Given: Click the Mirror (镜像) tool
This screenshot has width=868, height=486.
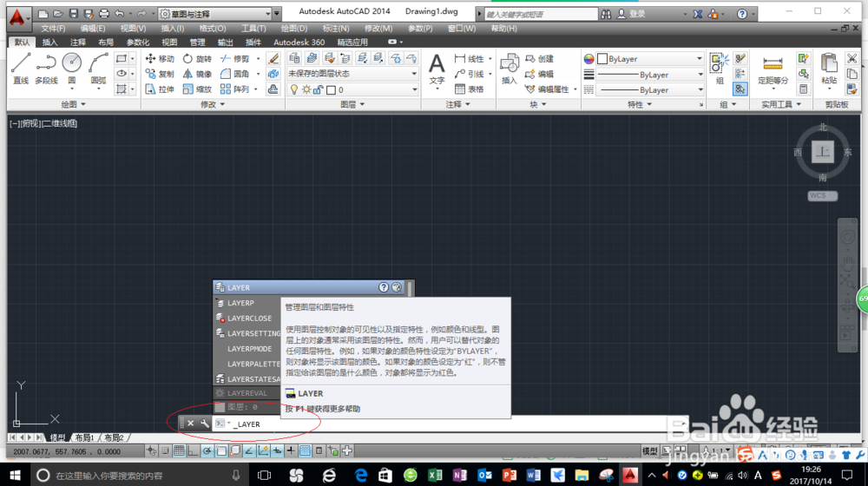Looking at the screenshot, I should (x=198, y=74).
